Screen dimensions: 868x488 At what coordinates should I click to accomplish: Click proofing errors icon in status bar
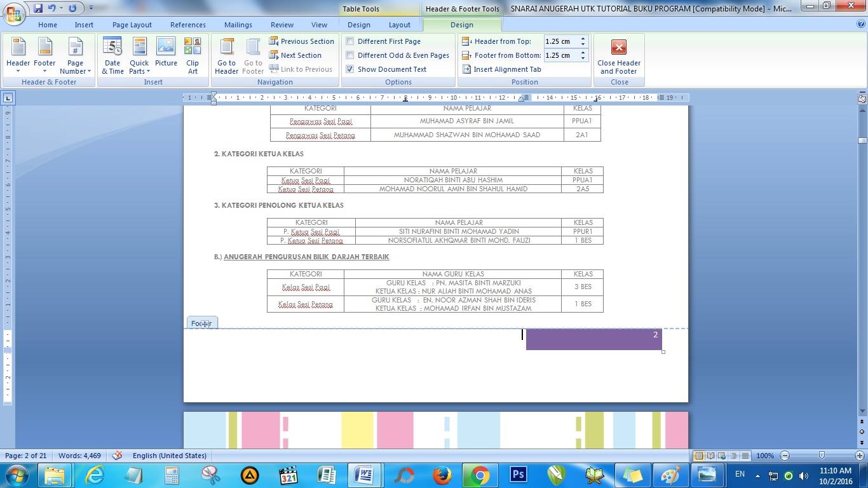click(x=117, y=456)
